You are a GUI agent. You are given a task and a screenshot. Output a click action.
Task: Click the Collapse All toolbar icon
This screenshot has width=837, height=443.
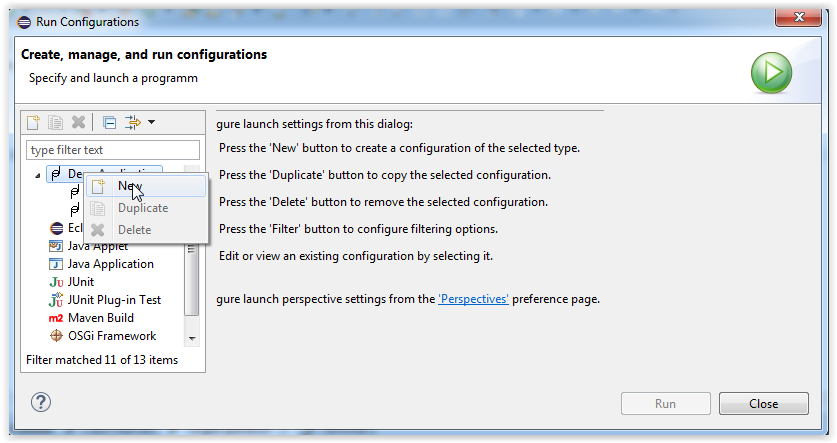pyautogui.click(x=110, y=122)
